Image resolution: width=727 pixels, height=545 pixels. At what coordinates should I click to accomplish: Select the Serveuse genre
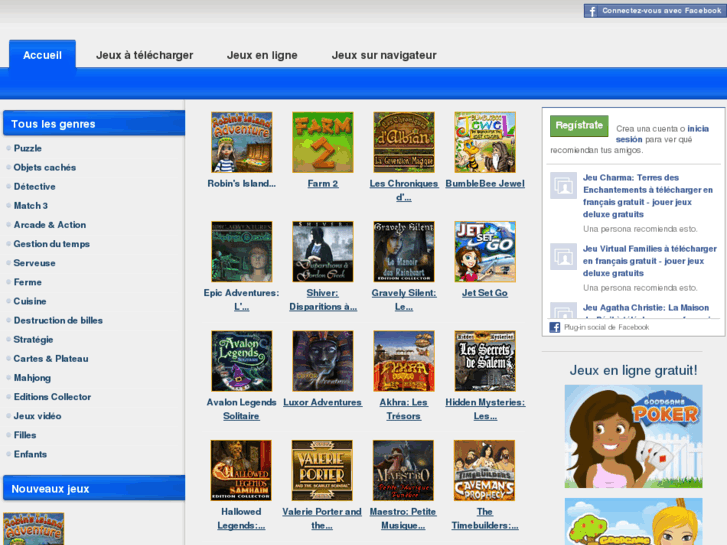pyautogui.click(x=34, y=263)
